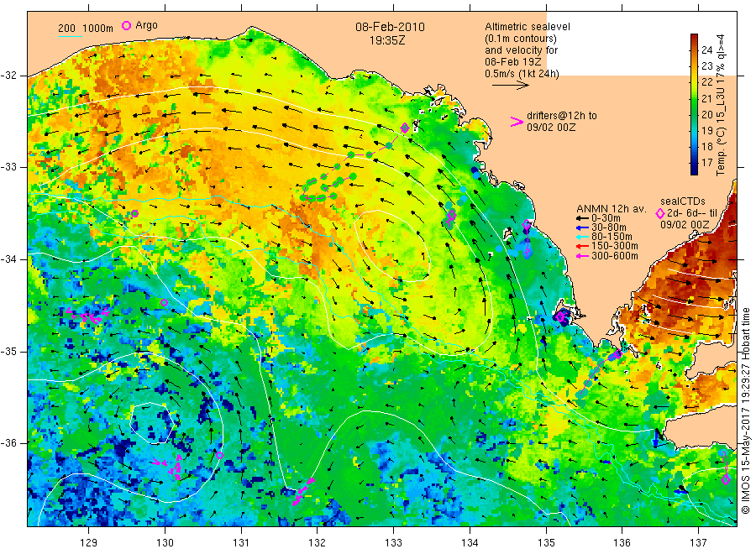Click longitude axis label '135'
756x554 pixels.
pyautogui.click(x=546, y=543)
